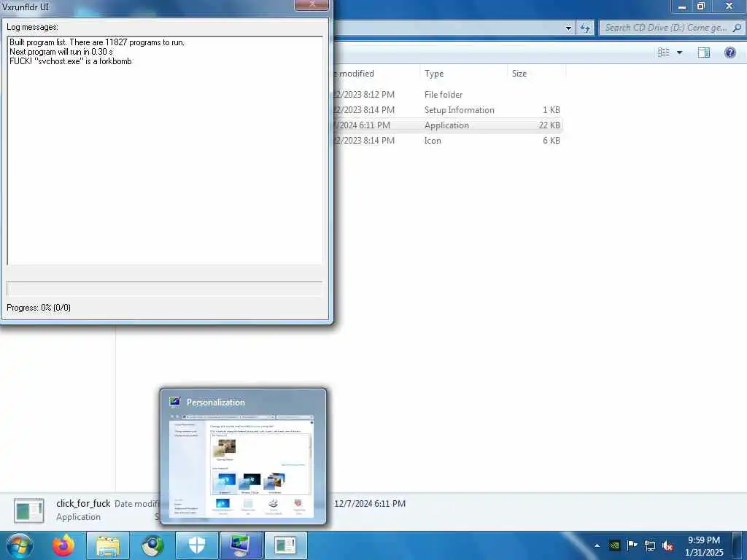Restore down the Explorer window

point(701,6)
